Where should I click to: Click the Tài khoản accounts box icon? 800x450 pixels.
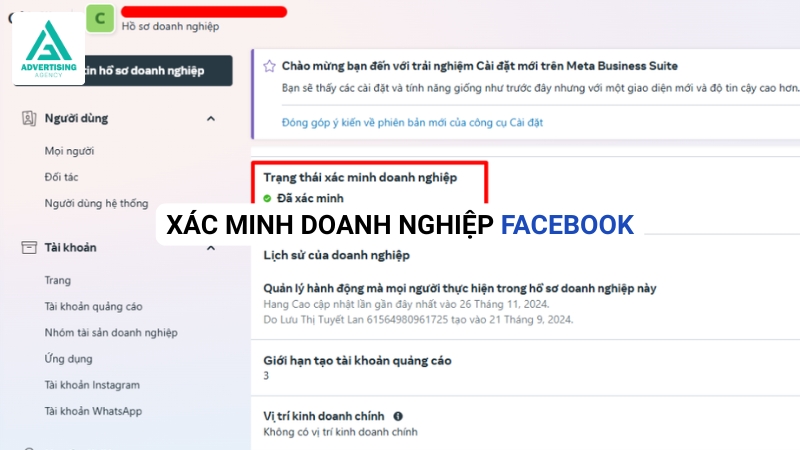29,247
